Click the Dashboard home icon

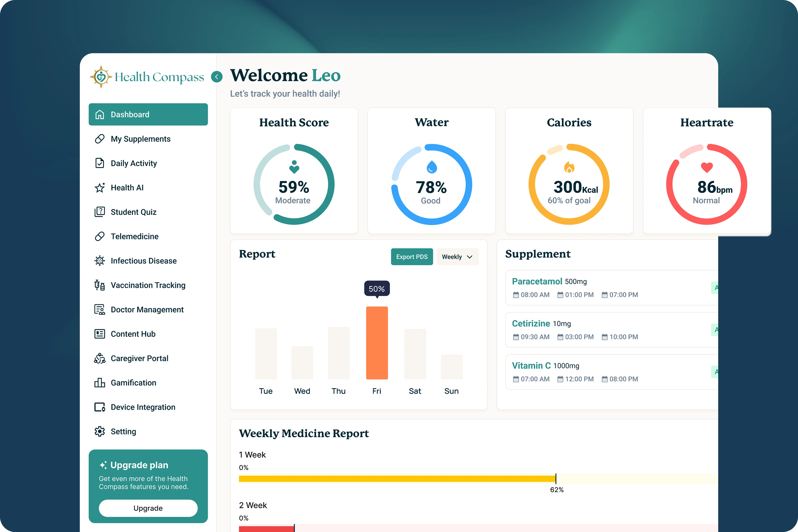click(x=100, y=115)
